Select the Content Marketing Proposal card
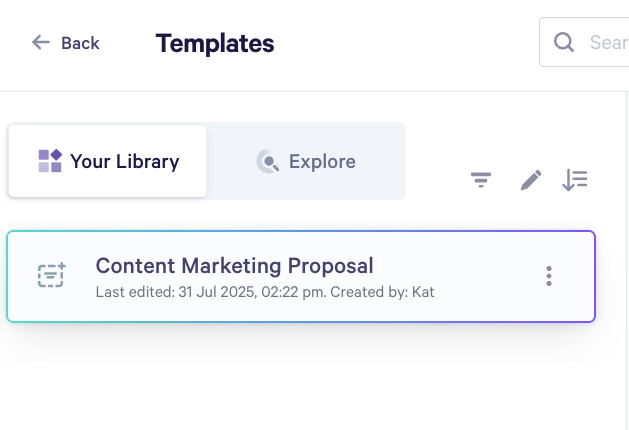 click(301, 276)
